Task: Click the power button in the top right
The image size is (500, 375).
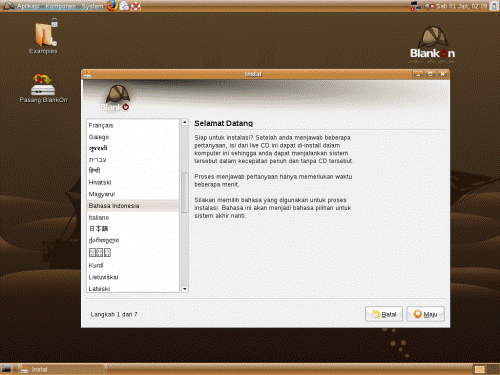Action: [494, 6]
